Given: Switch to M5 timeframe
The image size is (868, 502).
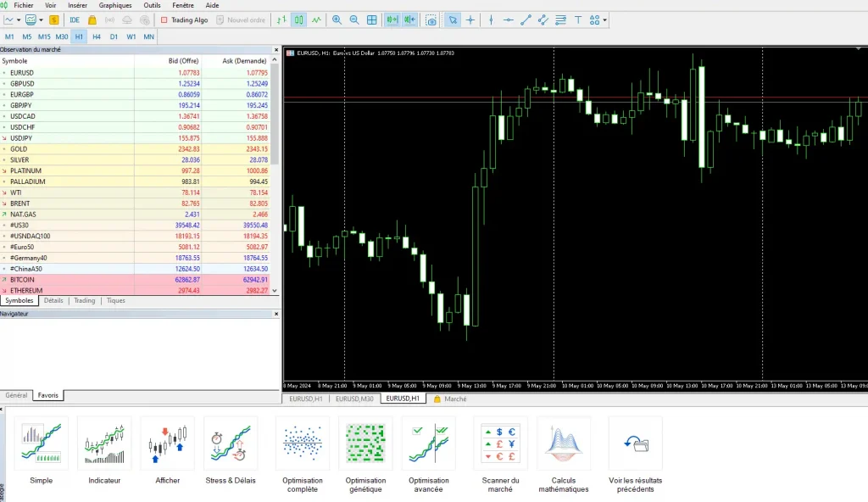Looking at the screenshot, I should click(x=26, y=36).
